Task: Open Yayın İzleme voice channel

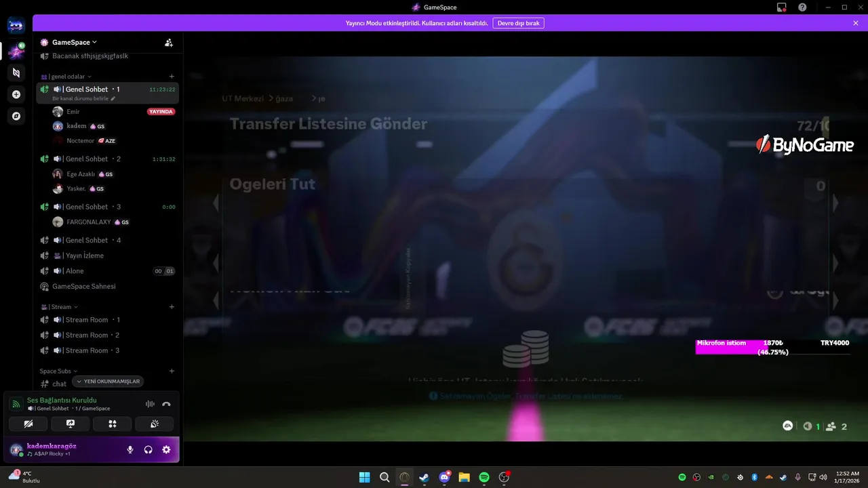Action: coord(108,256)
